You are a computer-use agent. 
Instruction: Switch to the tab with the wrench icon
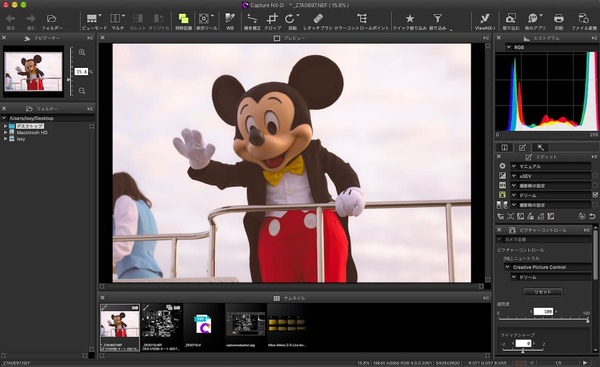(x=540, y=147)
